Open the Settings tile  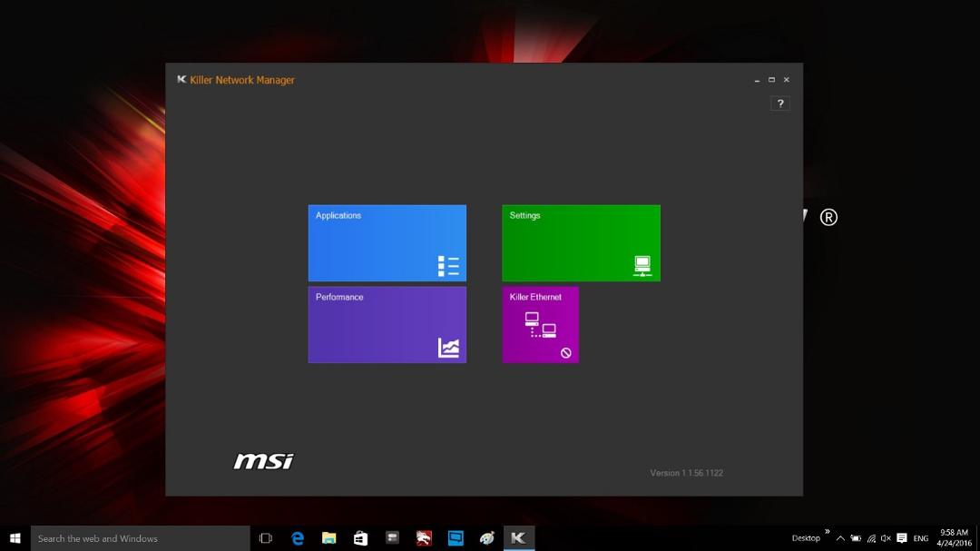point(581,242)
